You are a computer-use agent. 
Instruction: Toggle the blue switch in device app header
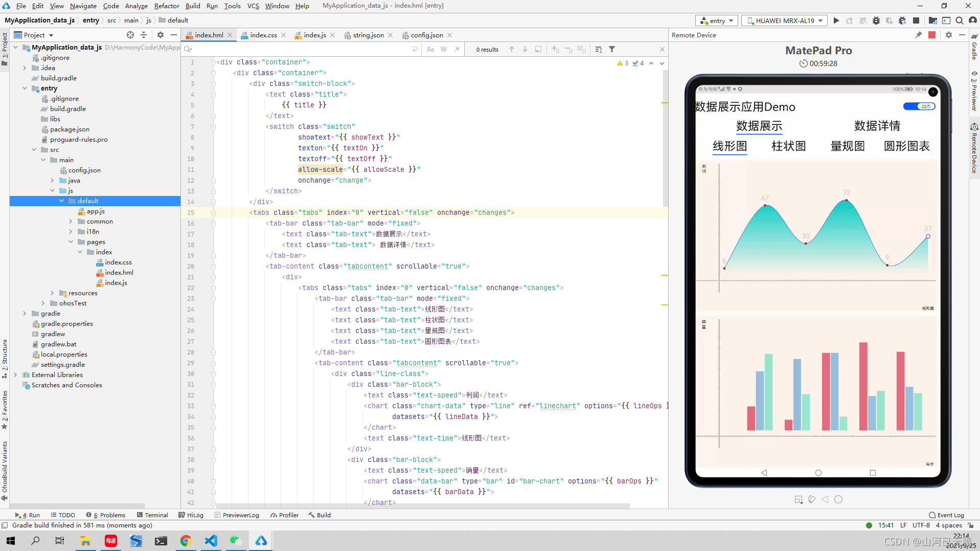pos(919,106)
